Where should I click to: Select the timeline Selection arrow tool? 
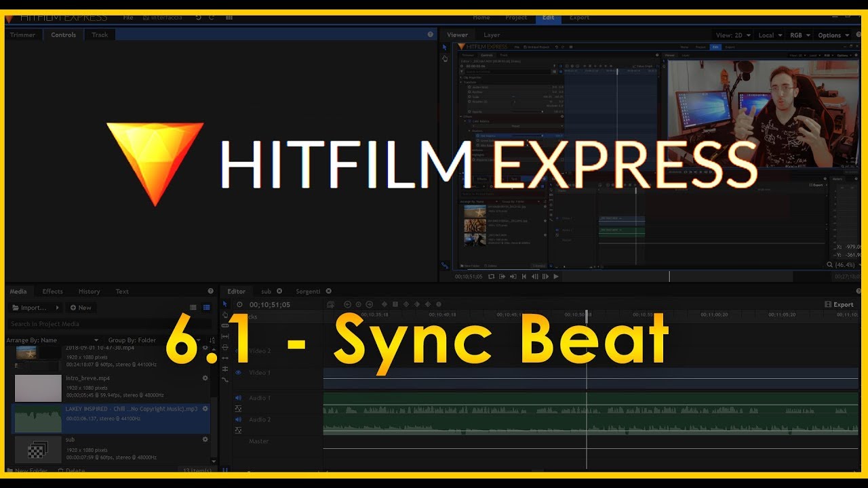point(225,304)
